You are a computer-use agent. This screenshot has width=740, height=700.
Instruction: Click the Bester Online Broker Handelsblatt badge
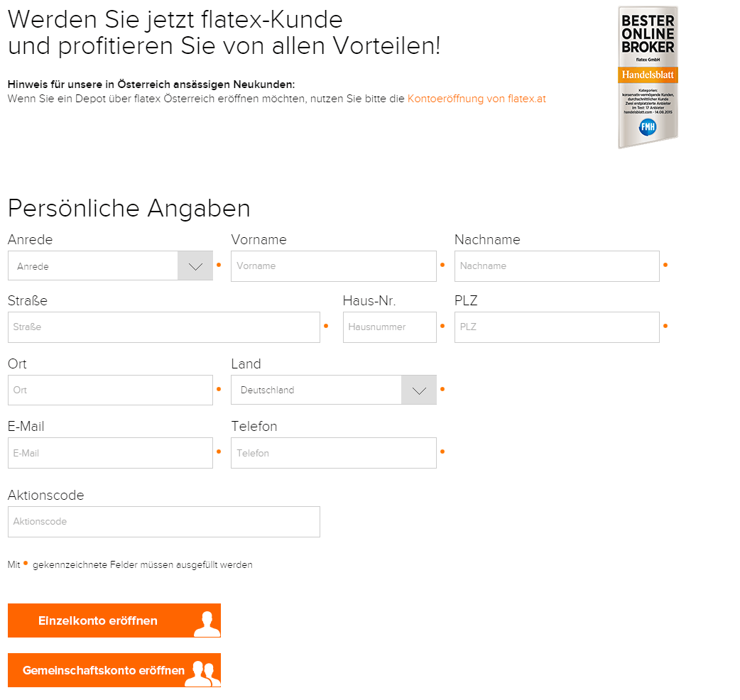click(x=648, y=77)
